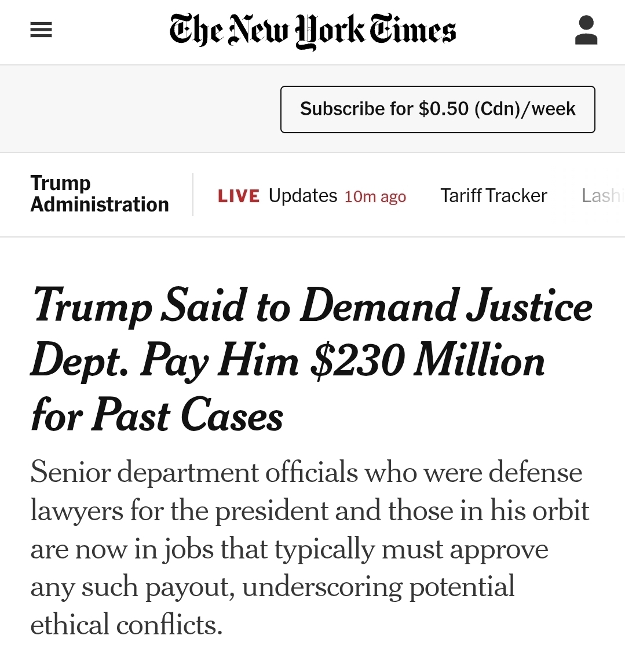Tap "any such payout" in the summary
Screen dimensions: 625x672
pos(132,586)
